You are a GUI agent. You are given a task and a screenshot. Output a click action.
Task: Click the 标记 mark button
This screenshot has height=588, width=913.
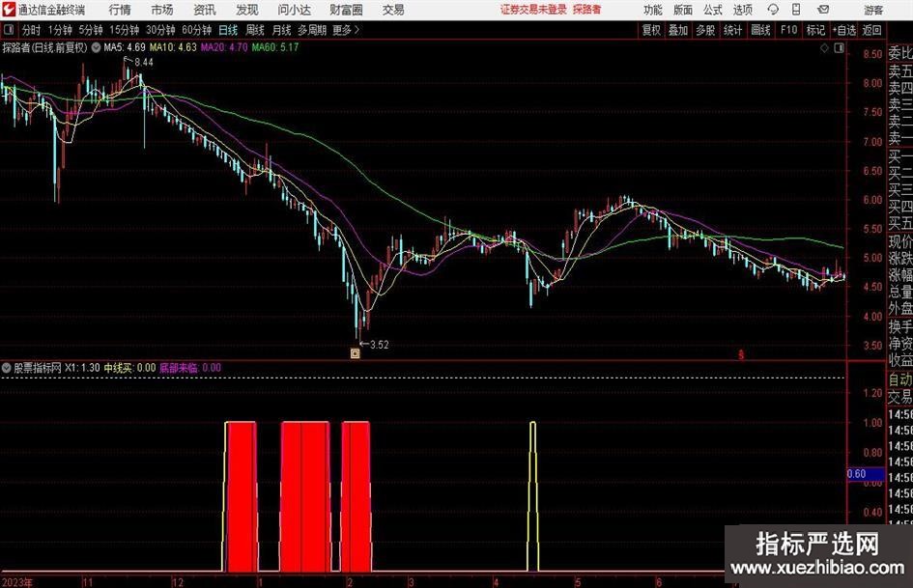(x=815, y=30)
